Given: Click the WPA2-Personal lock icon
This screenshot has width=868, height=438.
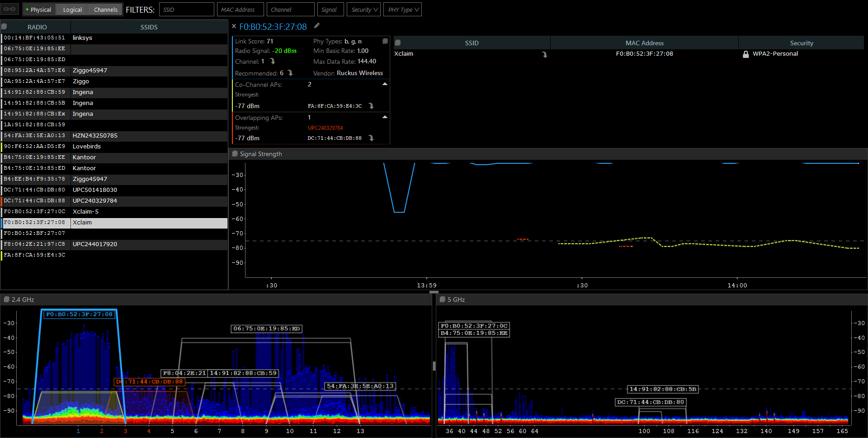Looking at the screenshot, I should 746,54.
